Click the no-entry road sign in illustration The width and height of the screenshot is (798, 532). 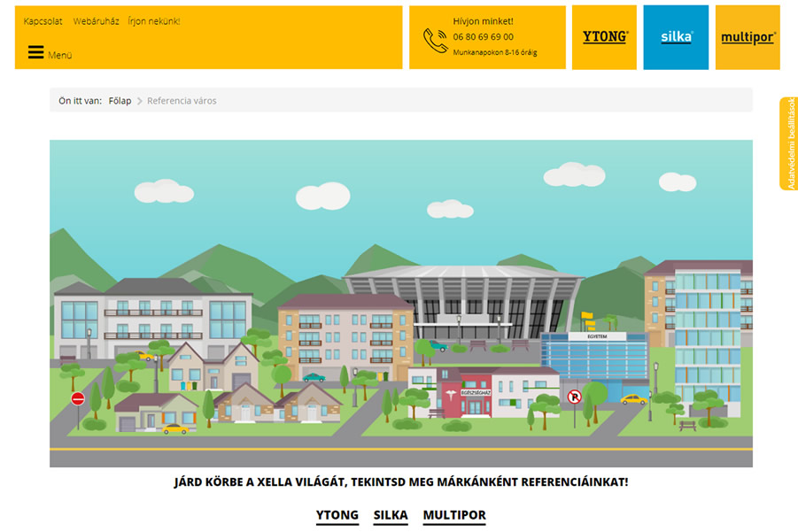click(78, 398)
